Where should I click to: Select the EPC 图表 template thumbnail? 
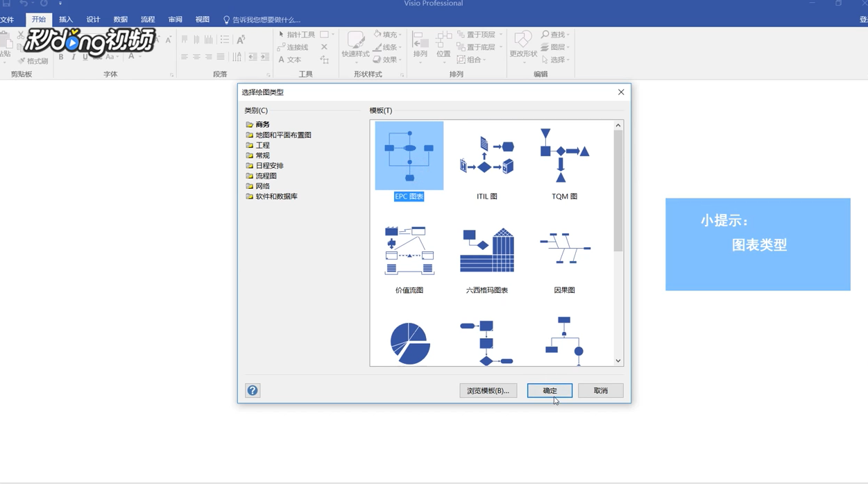point(409,156)
